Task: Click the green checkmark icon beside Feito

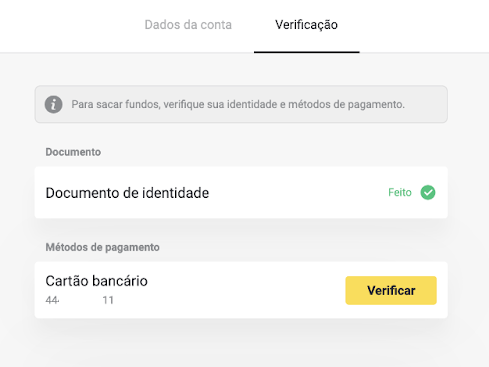Action: coord(428,192)
